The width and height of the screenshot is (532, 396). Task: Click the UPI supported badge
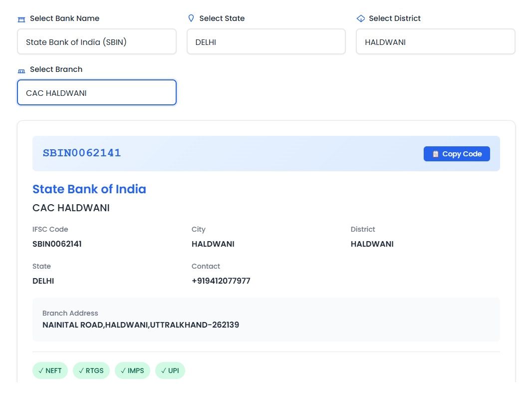pyautogui.click(x=170, y=371)
